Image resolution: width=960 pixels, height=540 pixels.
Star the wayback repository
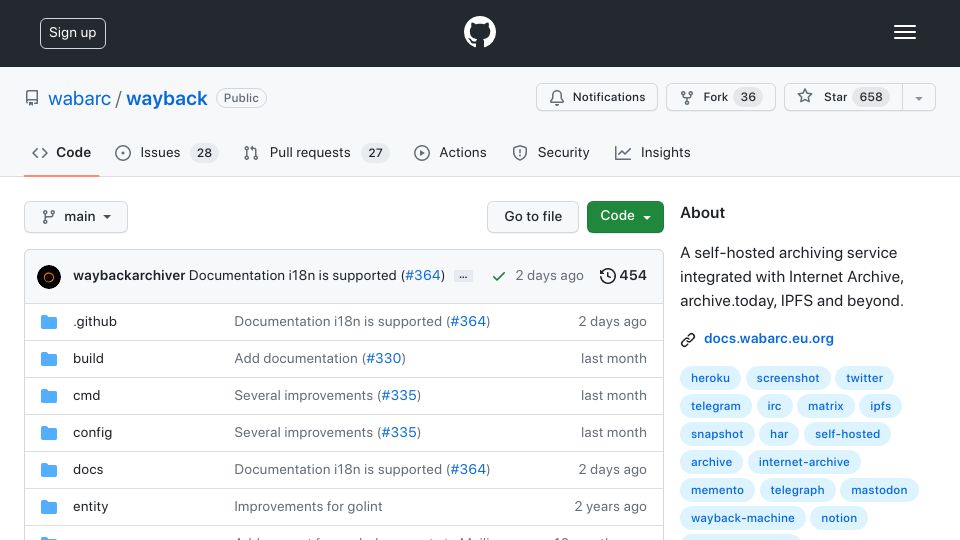843,97
